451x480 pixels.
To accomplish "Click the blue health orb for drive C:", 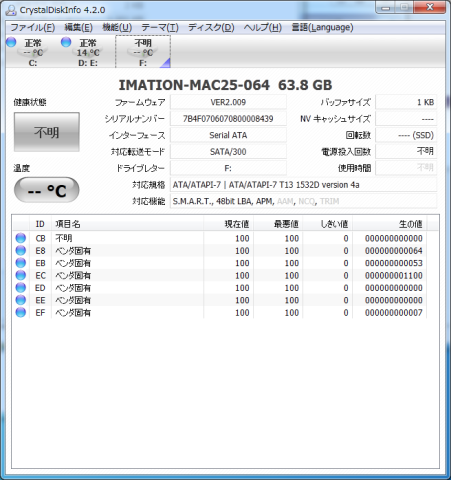I will click(x=11, y=42).
